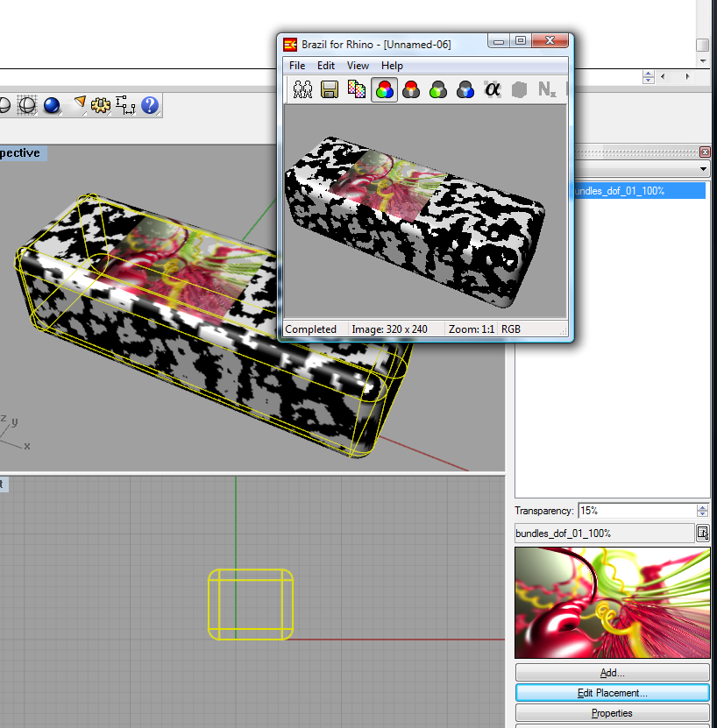Open the View menu in Brazil window

point(358,66)
